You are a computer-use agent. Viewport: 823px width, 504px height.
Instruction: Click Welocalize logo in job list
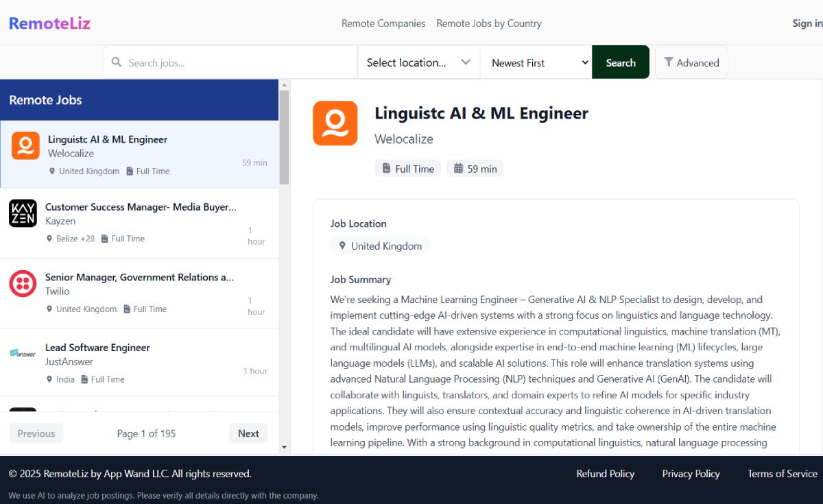(x=25, y=145)
